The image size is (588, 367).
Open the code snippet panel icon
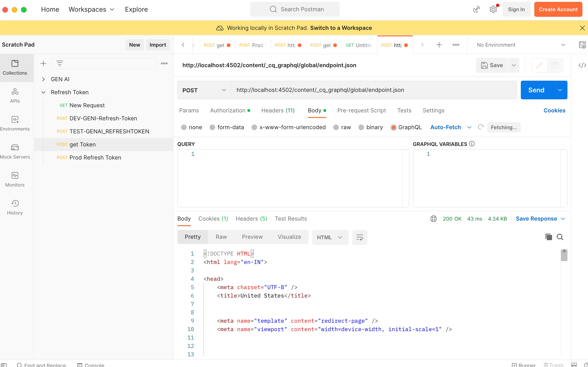point(582,65)
